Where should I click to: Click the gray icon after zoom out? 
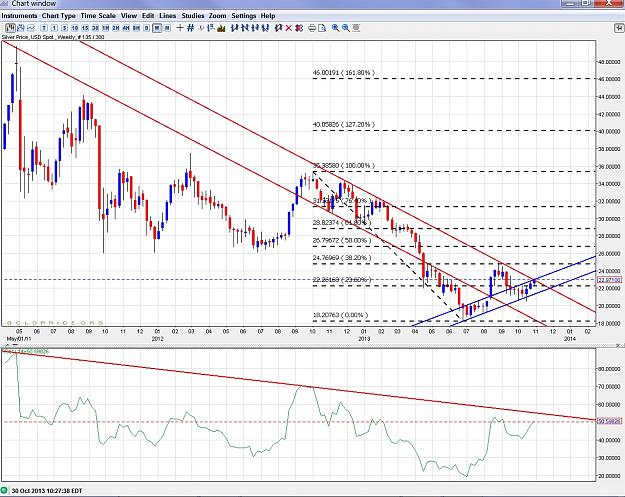click(x=356, y=28)
